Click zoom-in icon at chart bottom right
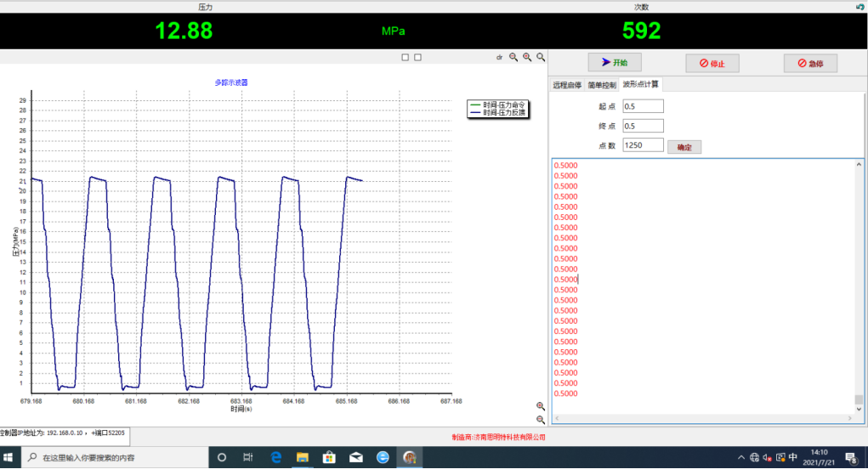The height and width of the screenshot is (475, 868). pyautogui.click(x=541, y=406)
